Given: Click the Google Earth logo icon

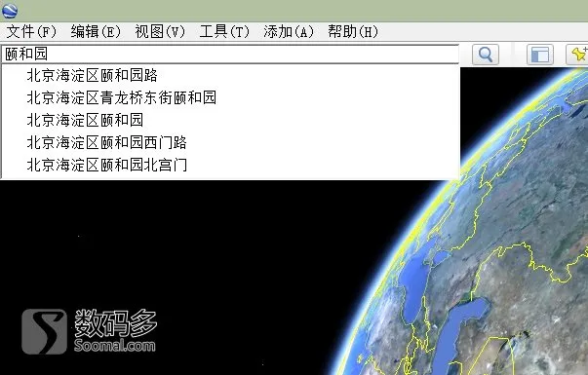Looking at the screenshot, I should pyautogui.click(x=10, y=11).
